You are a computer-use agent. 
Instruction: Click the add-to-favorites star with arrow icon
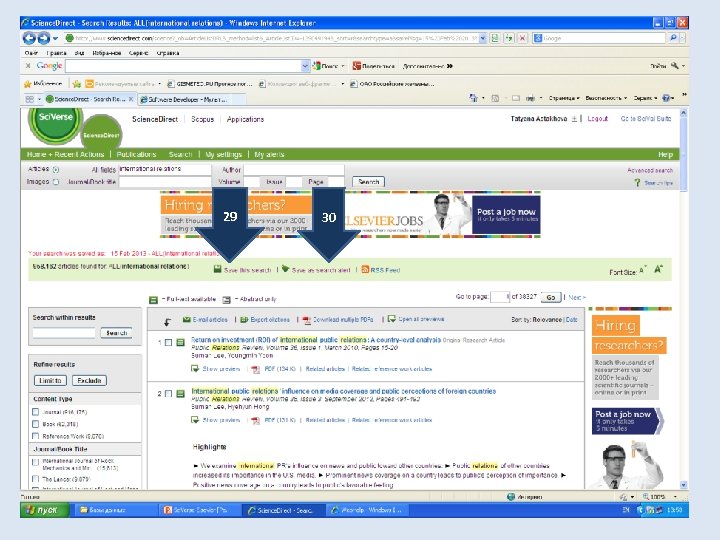pyautogui.click(x=77, y=84)
